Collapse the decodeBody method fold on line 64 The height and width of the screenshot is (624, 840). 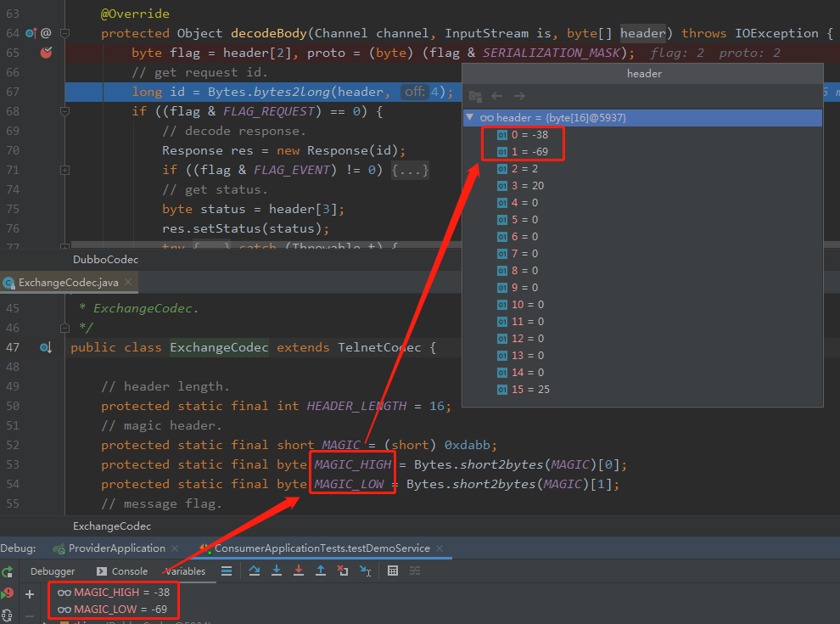pos(64,33)
